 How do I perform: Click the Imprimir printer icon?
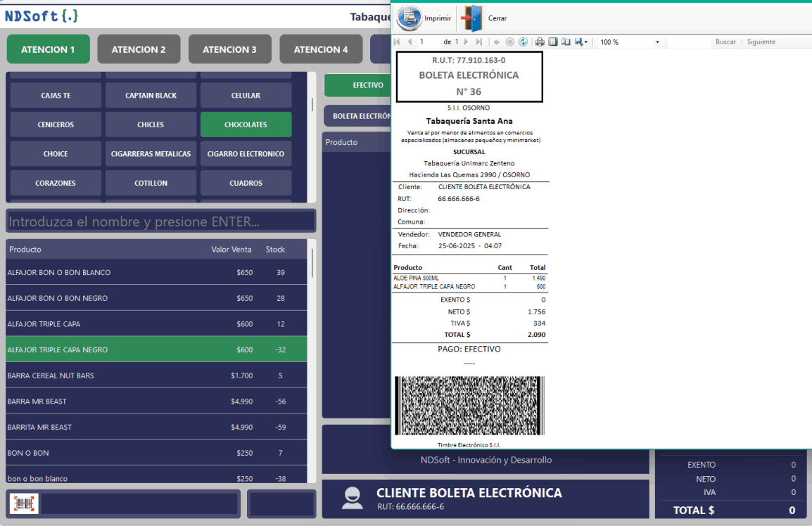tap(409, 18)
